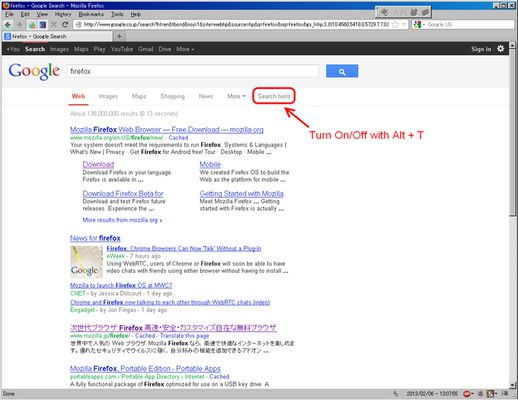
Task: Click the blue Google search magnifier button
Action: 342,71
